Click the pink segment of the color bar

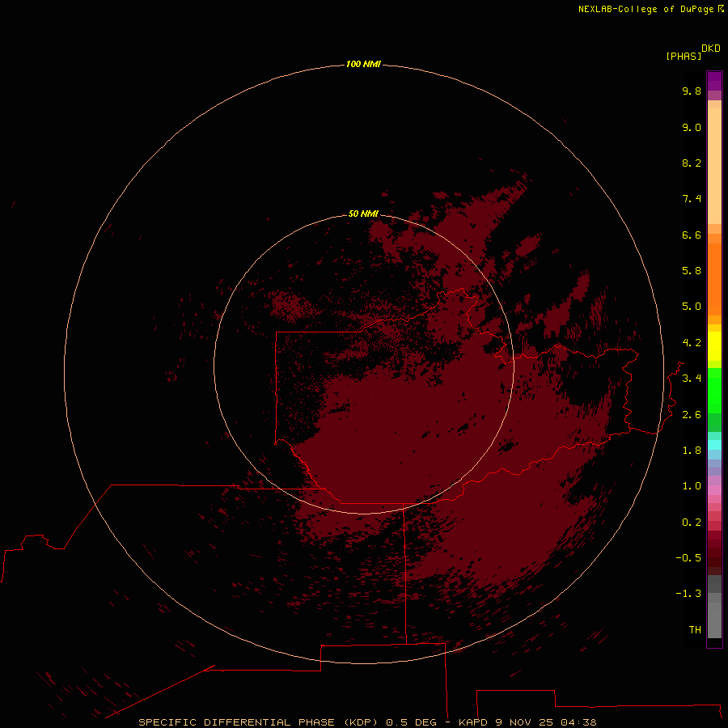click(x=714, y=490)
